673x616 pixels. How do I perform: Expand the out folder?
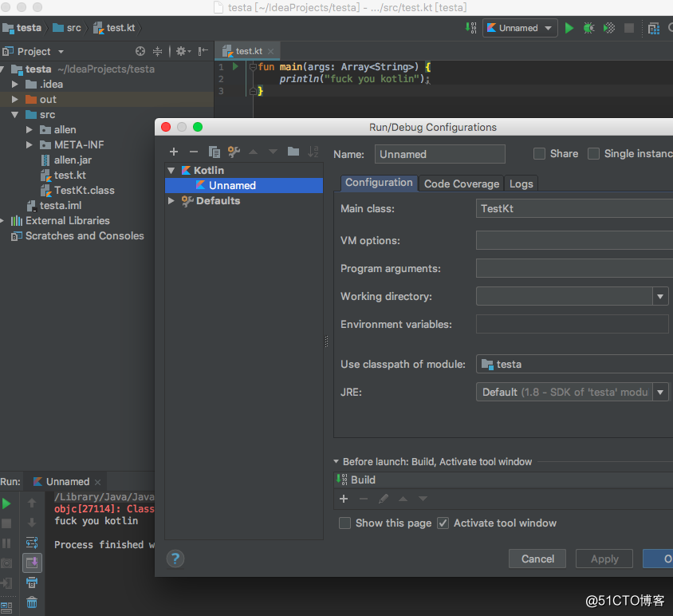click(x=15, y=99)
